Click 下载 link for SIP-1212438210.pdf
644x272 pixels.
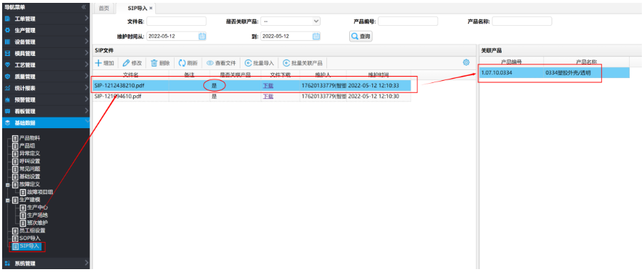(x=268, y=85)
